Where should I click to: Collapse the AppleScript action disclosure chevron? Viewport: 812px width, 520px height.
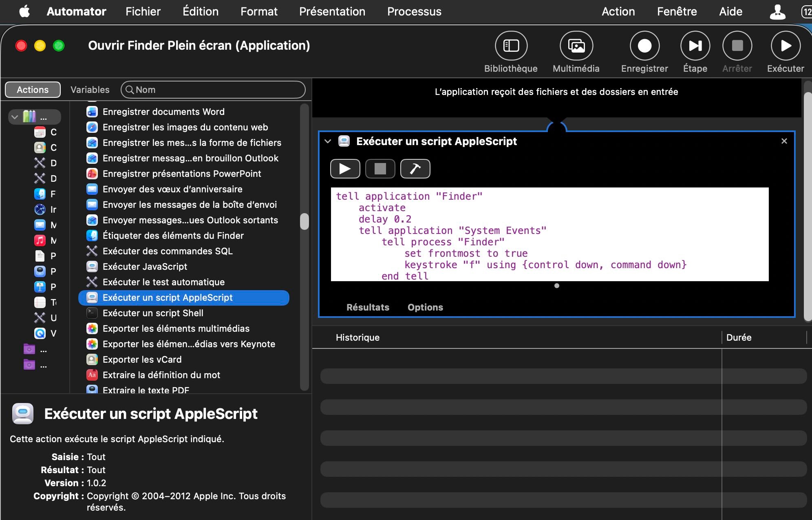[x=328, y=141]
